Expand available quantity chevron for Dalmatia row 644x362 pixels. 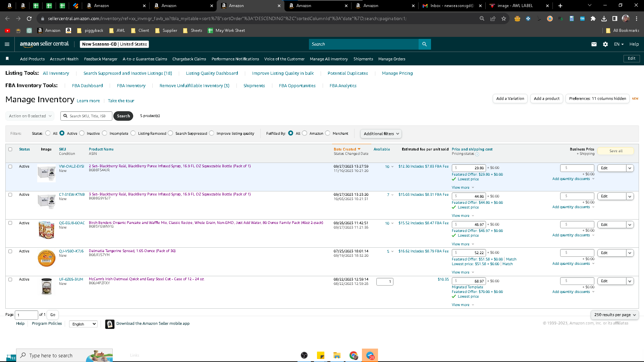coord(392,251)
